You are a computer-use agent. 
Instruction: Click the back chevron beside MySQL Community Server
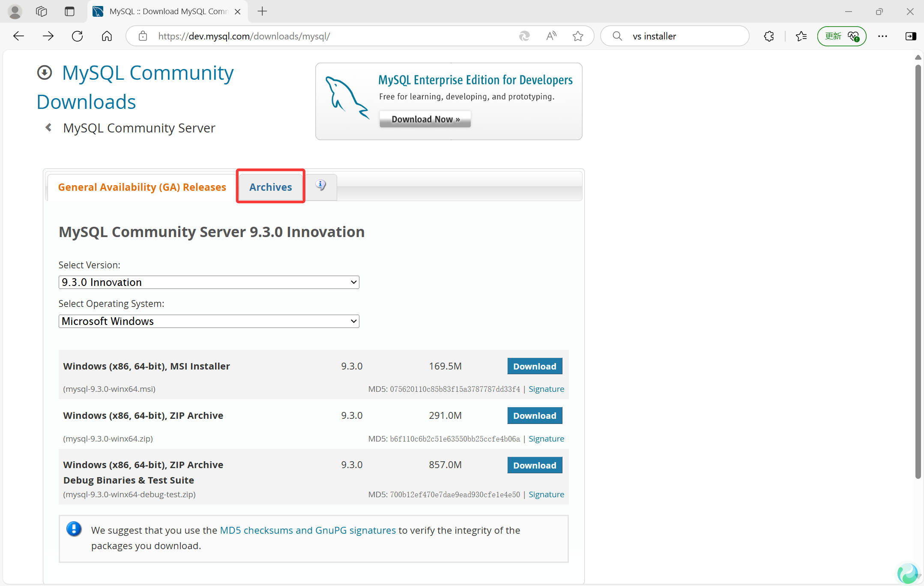point(48,127)
